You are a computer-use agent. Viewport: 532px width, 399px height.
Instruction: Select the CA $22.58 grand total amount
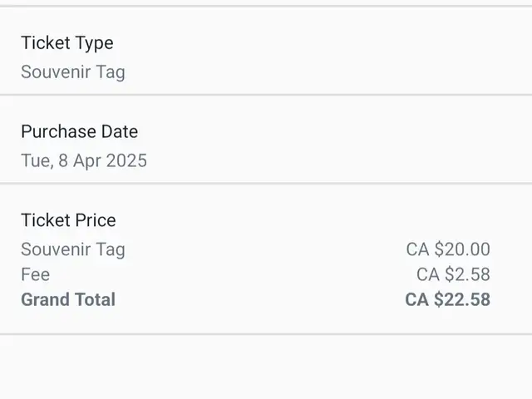447,299
